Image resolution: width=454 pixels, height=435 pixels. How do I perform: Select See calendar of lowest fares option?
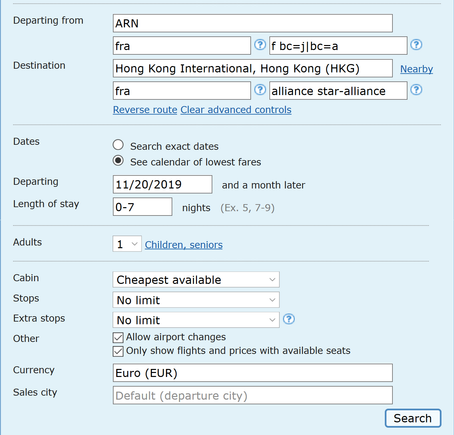coord(118,161)
